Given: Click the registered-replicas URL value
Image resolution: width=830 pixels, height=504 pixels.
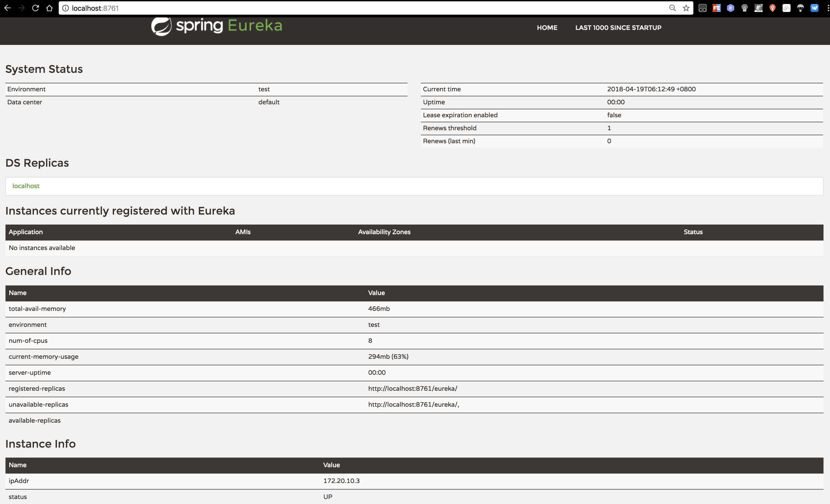Looking at the screenshot, I should pos(413,388).
